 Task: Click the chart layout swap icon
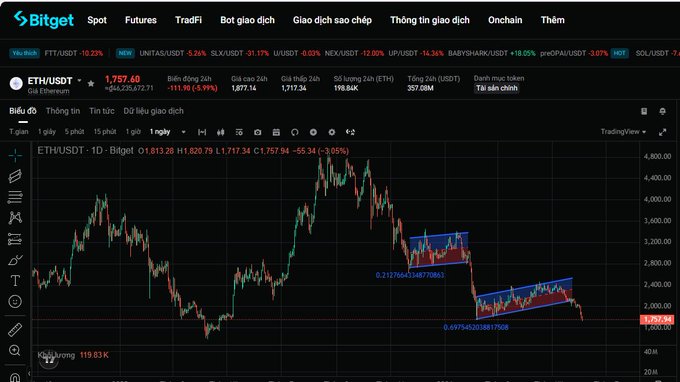[350, 132]
